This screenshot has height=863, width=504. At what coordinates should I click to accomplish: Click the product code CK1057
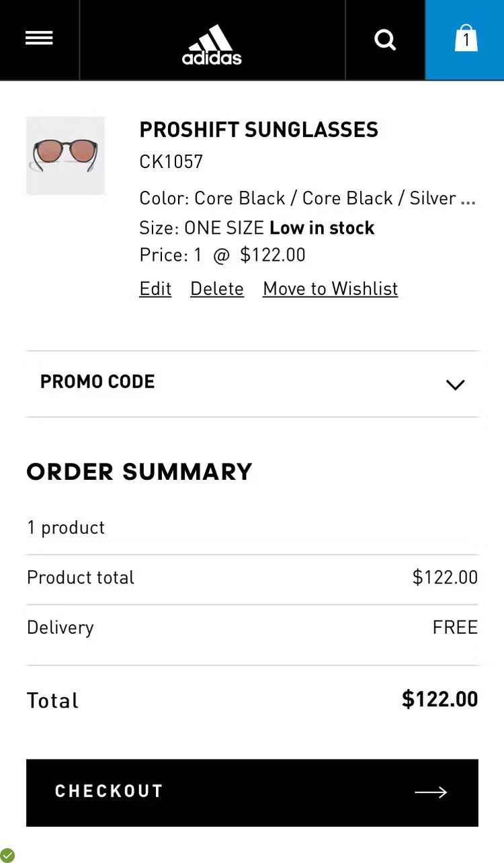171,162
